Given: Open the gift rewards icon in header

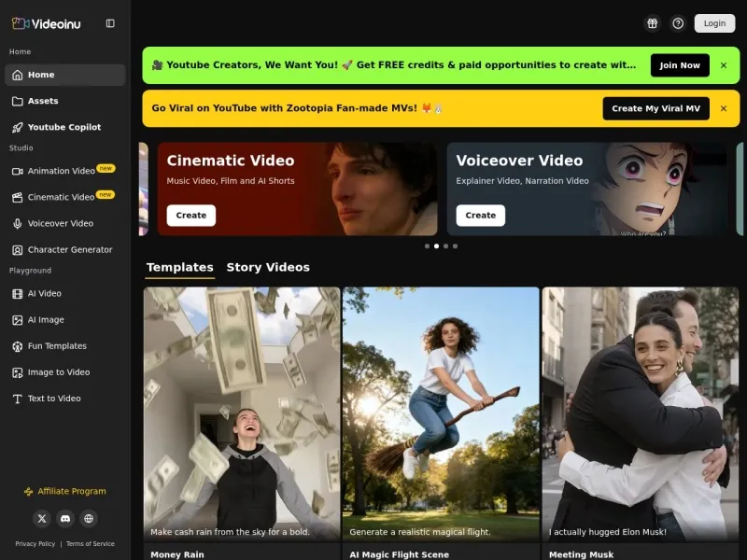Looking at the screenshot, I should (652, 23).
